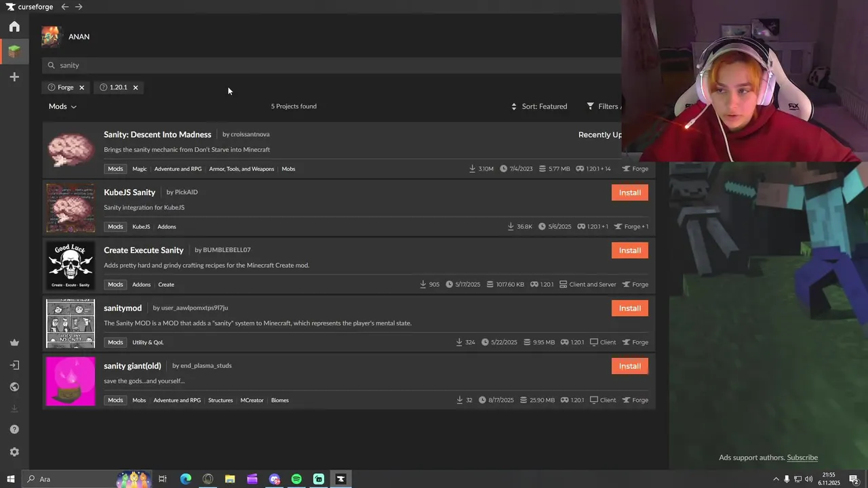Select the Structures tag on sanity giant
868x488 pixels.
[x=220, y=401]
